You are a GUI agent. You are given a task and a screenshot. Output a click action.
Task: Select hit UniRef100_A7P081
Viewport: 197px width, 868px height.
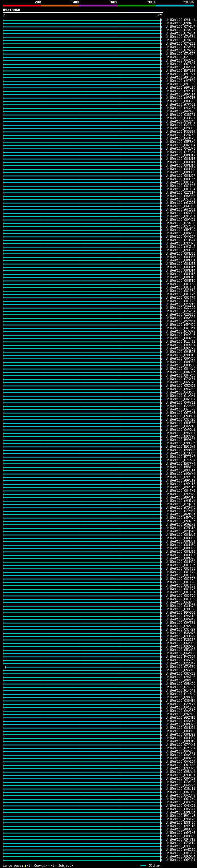(x=180, y=104)
